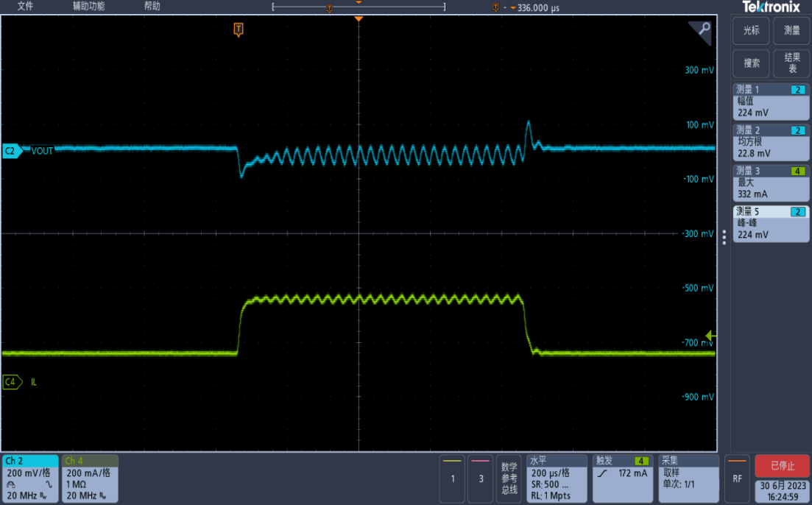This screenshot has width=812, height=505.
Task: Click the channel 4 tag in 测量 3
Action: 798,171
